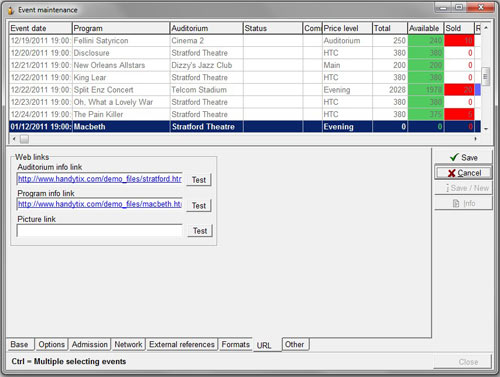This screenshot has height=377, width=500.
Task: Select the Disclosure event row
Action: [245, 53]
